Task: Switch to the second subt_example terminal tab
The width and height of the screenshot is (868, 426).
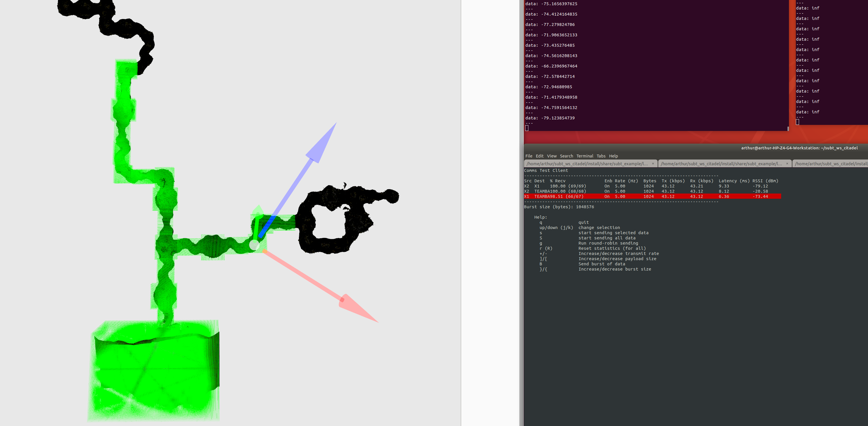Action: [x=721, y=163]
